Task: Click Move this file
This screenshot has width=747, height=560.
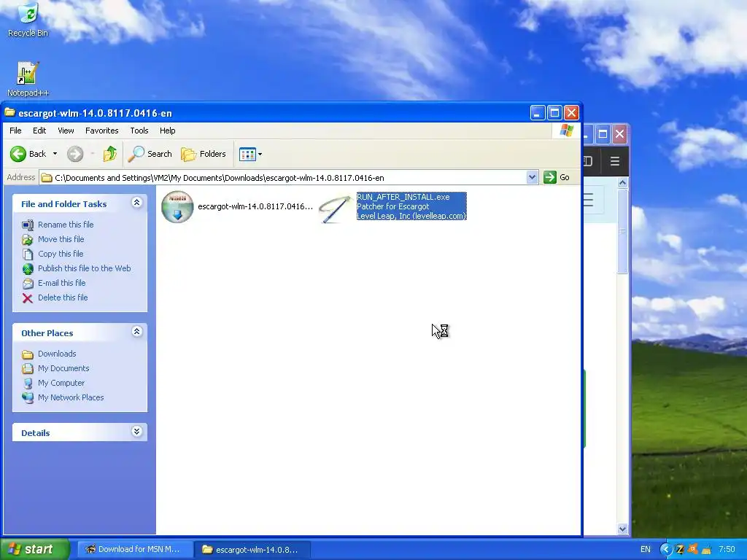Action: [61, 239]
